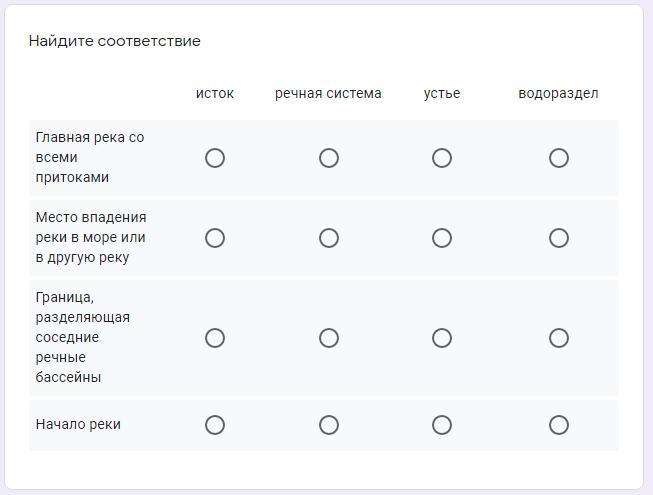Select 'исток' for 'Главная река со всеми притоками'
The height and width of the screenshot is (495, 653).
click(x=215, y=158)
